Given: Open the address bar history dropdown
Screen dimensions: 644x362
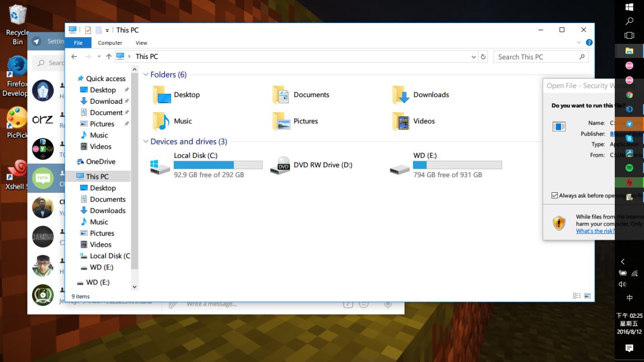Looking at the screenshot, I should click(x=473, y=57).
